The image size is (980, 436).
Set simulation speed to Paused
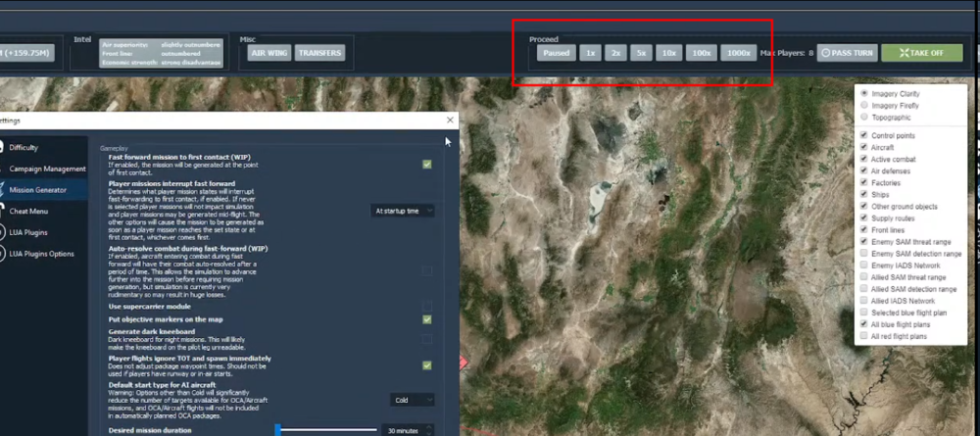[x=557, y=53]
